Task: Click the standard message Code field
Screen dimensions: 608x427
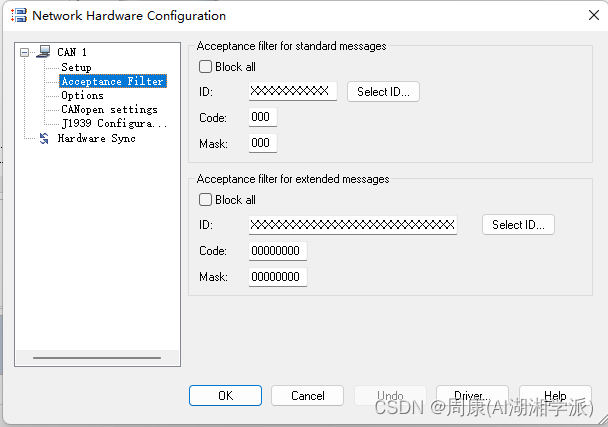Action: tap(262, 118)
